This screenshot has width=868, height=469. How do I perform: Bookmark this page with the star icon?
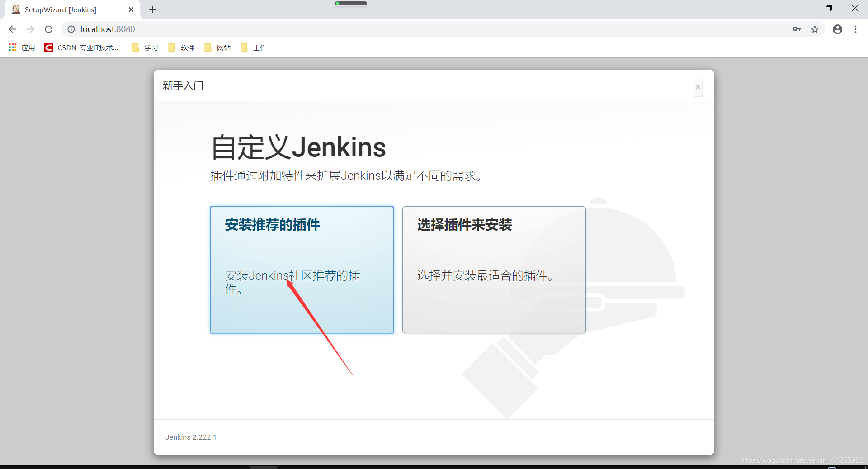[x=815, y=29]
